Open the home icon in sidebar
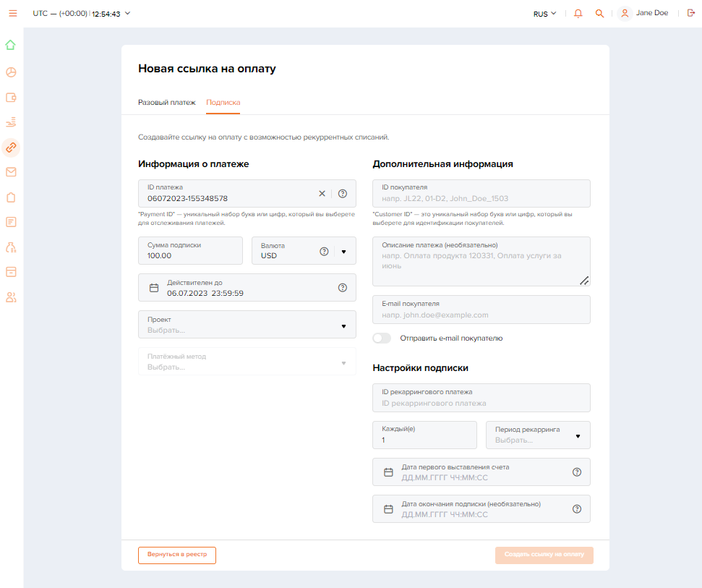The height and width of the screenshot is (588, 702). coord(11,45)
